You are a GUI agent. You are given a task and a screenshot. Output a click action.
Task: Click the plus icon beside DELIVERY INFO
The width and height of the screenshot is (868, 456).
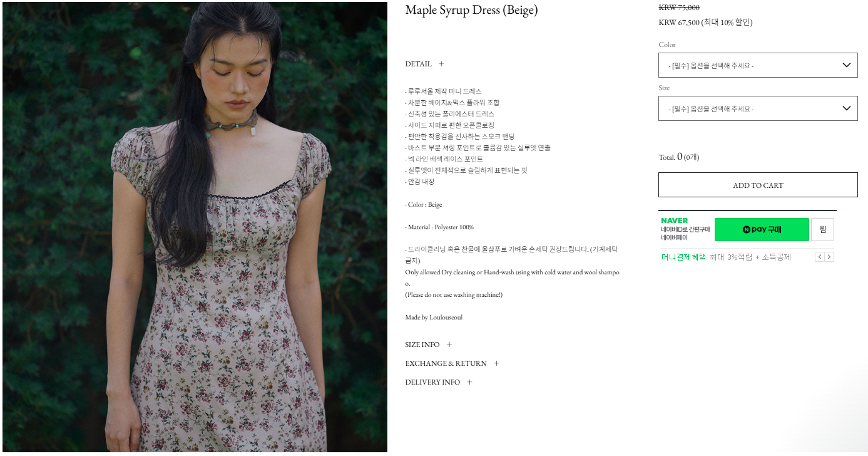tap(469, 382)
